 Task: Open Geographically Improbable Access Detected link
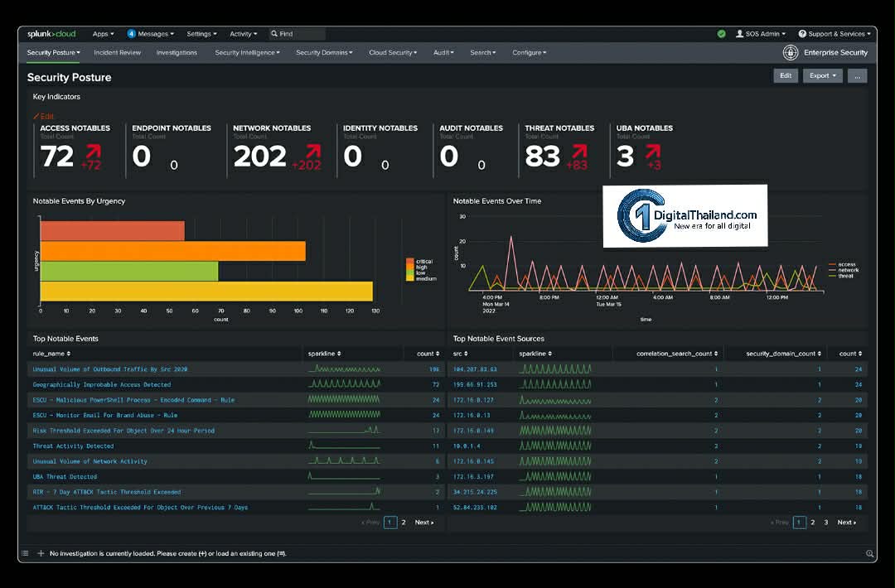[x=102, y=384]
